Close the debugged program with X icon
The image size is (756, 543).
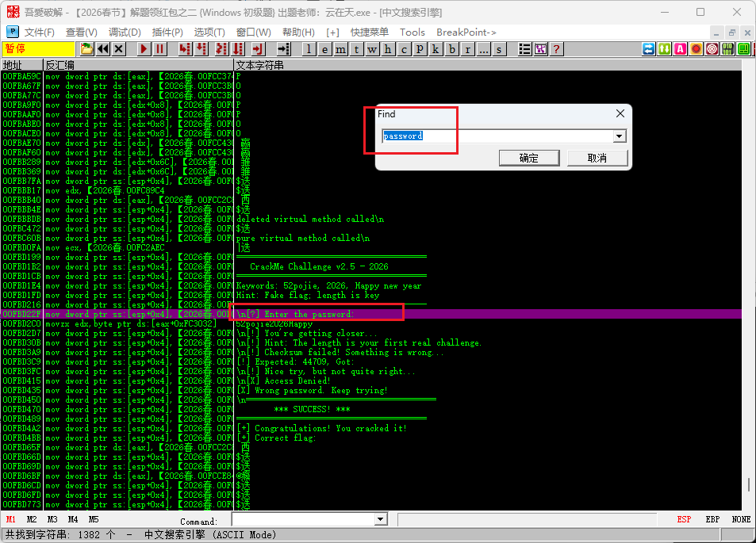[x=119, y=49]
